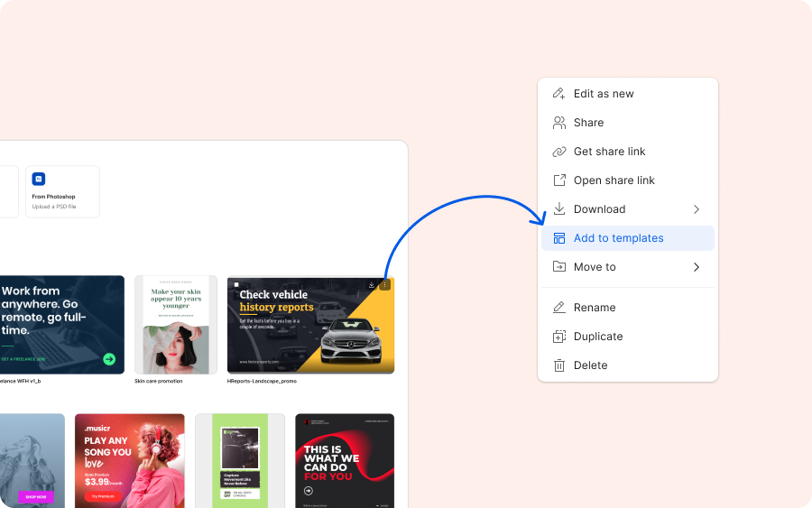Viewport: 812px width, 508px height.
Task: Click the SHOP NOW button on blue design
Action: pyautogui.click(x=36, y=496)
